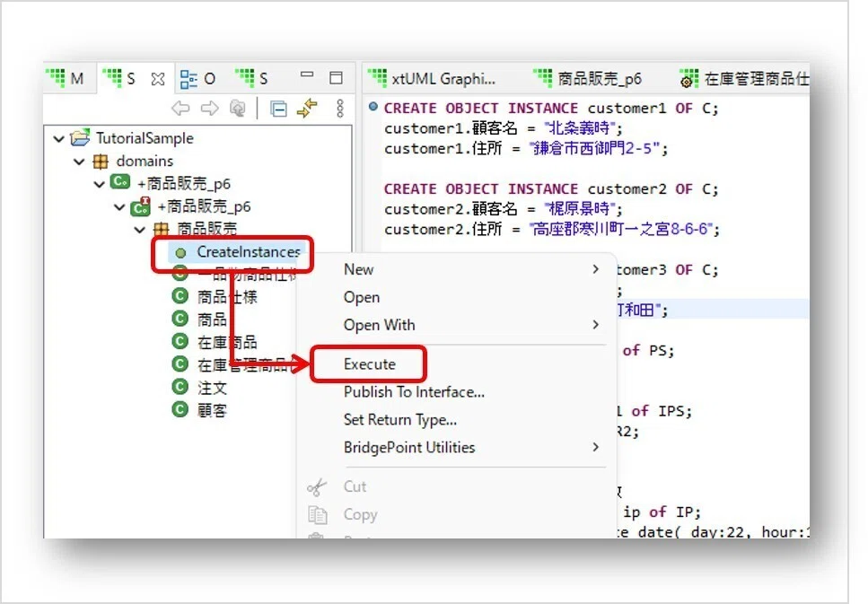This screenshot has width=868, height=604.
Task: Click the class icon beside 注文
Action: (x=180, y=387)
